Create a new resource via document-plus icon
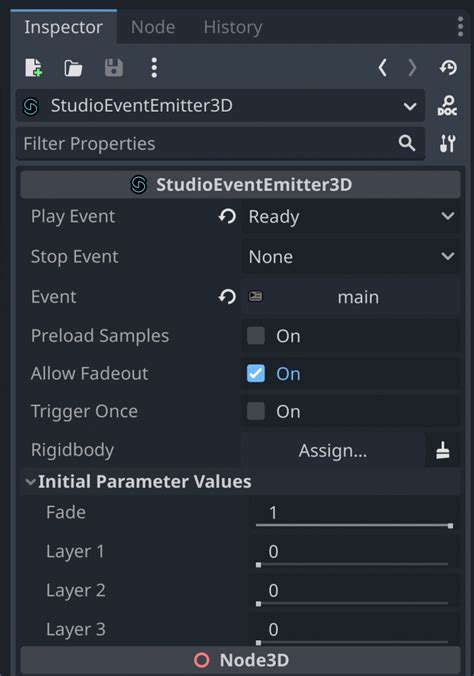The image size is (474, 676). coord(34,68)
